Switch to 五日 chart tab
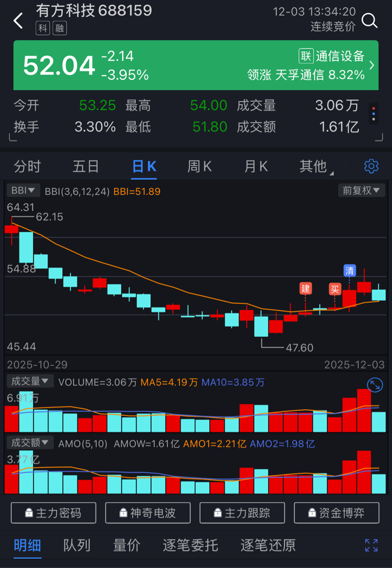The width and height of the screenshot is (392, 568). pyautogui.click(x=86, y=167)
